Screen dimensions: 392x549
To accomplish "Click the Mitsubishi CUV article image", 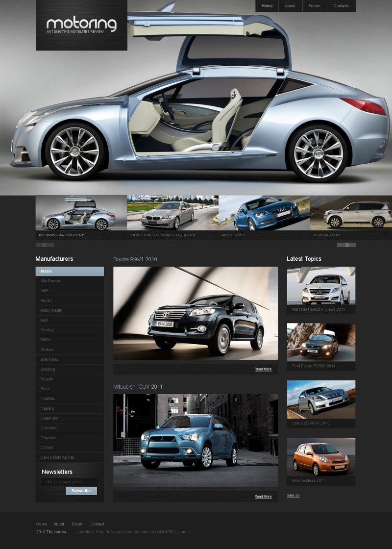I will (196, 441).
